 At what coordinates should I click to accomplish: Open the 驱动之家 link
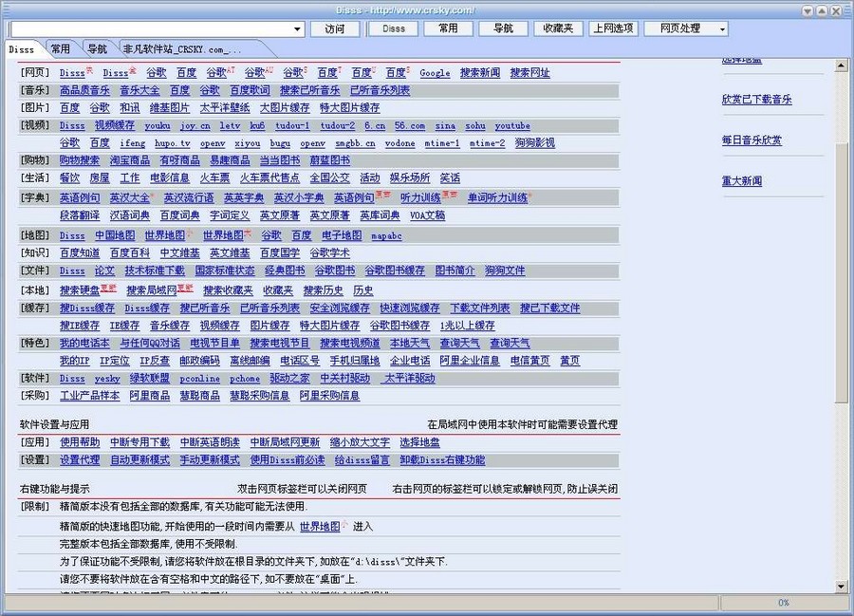point(289,379)
